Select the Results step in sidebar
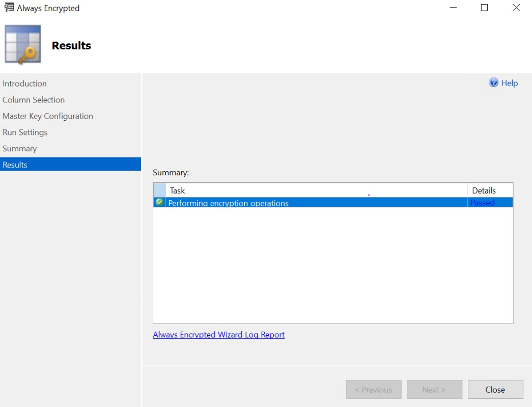 click(71, 165)
